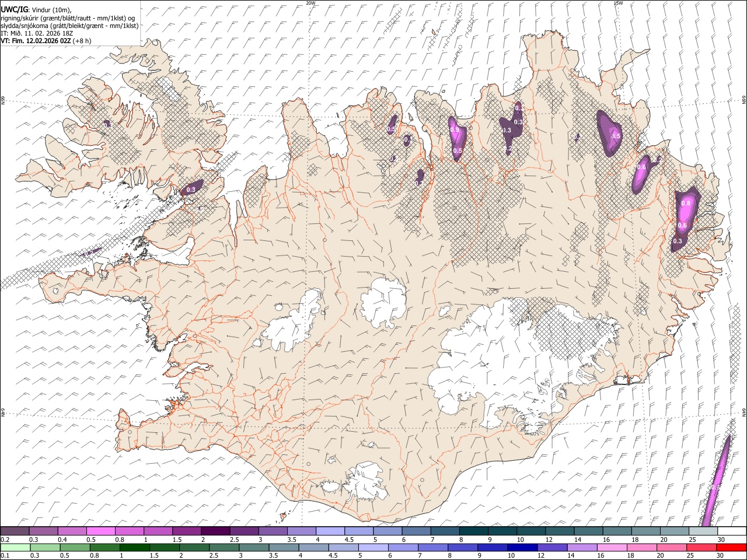Click the 1.5 tick label under snow scale
Image resolution: width=747 pixels, height=560 pixels.
(x=177, y=540)
